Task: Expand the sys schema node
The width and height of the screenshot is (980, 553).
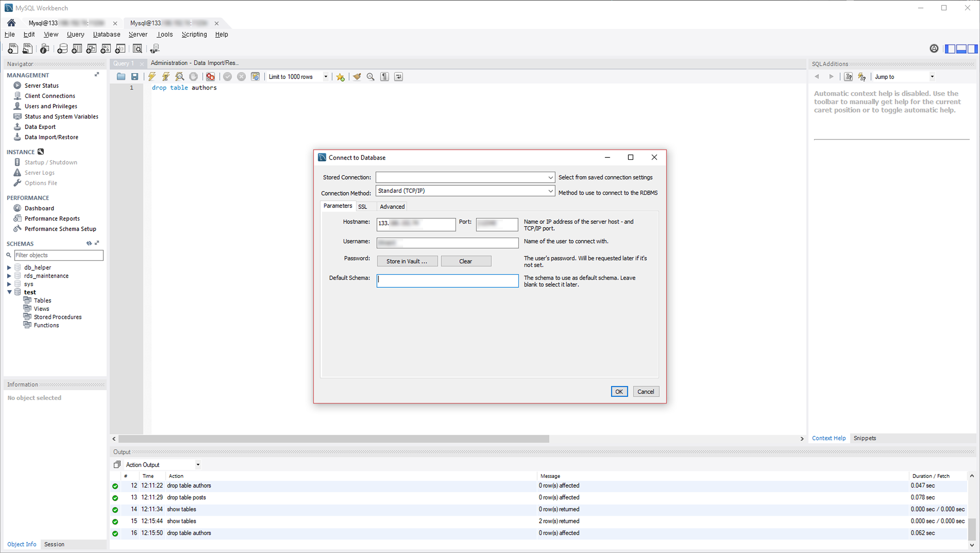Action: [9, 284]
